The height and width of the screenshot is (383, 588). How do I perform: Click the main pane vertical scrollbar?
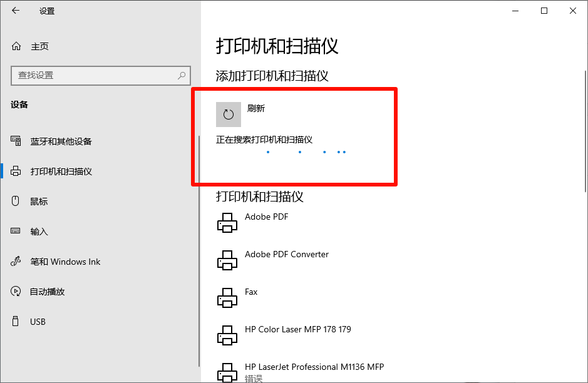pyautogui.click(x=585, y=131)
